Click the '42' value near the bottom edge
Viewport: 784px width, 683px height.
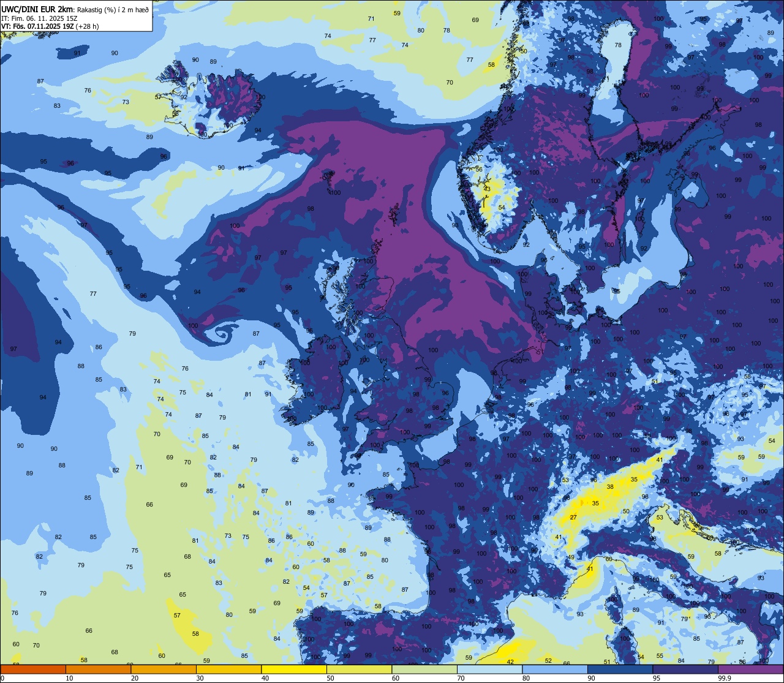510,662
